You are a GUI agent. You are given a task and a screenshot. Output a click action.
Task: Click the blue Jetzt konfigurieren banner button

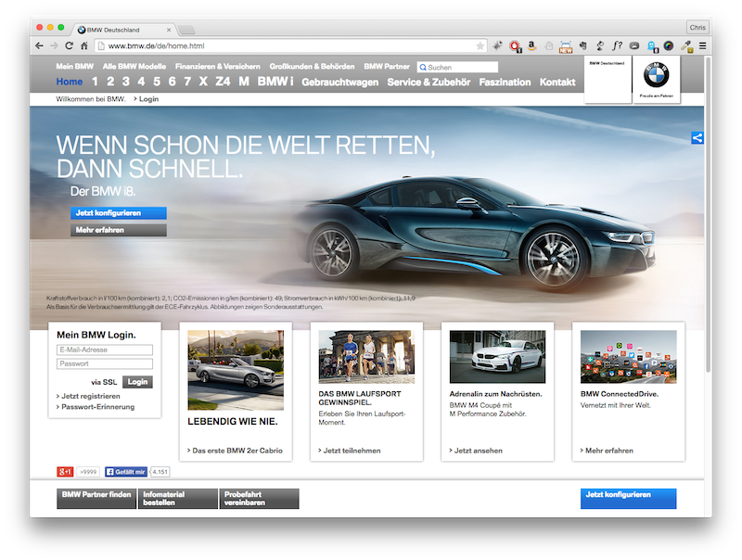point(118,213)
